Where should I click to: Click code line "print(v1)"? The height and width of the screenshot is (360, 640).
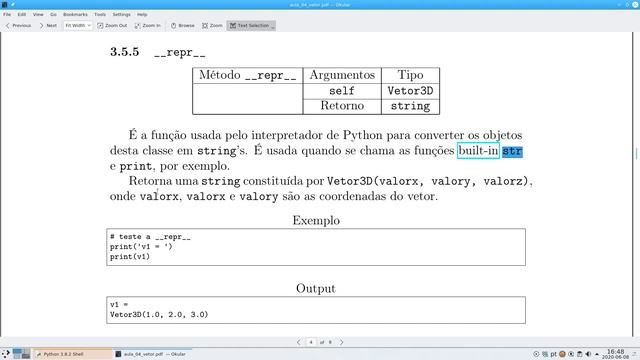(x=130, y=257)
